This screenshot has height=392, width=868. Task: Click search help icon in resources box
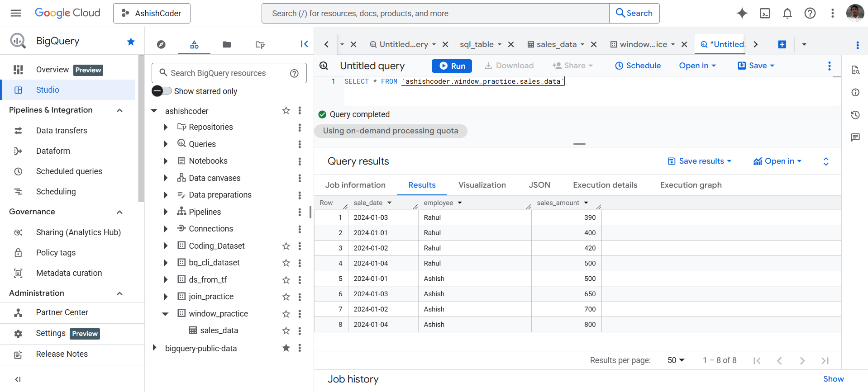[294, 73]
